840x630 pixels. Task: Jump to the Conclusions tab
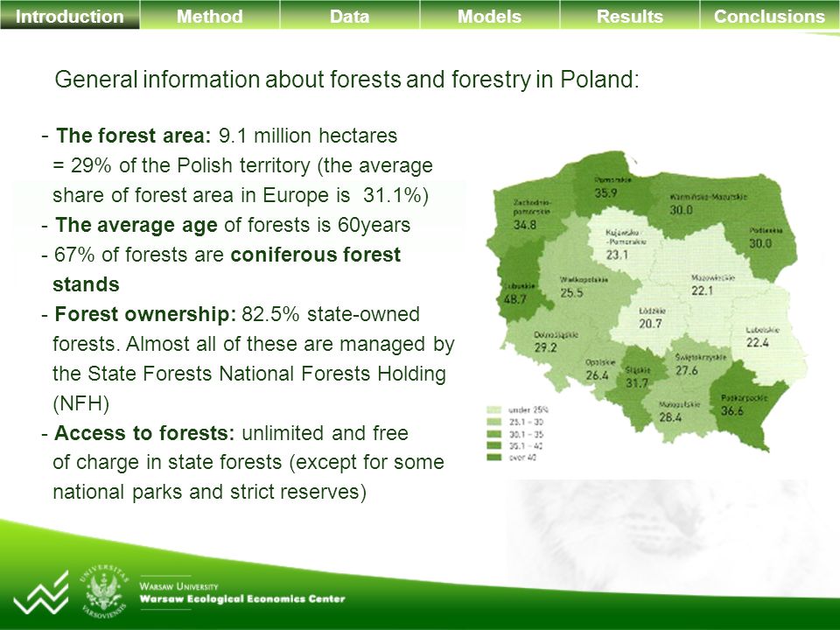click(x=770, y=15)
